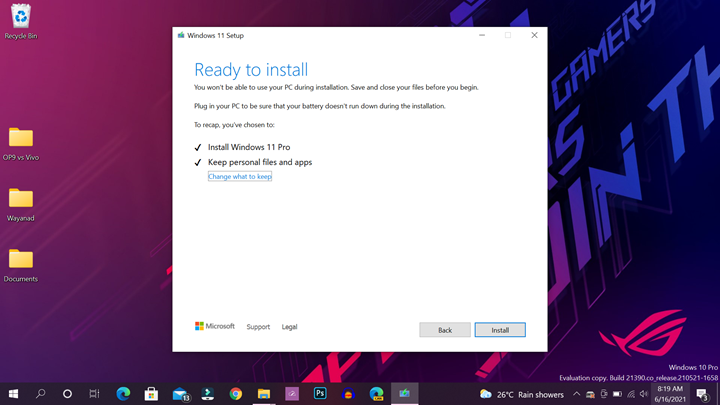Open the Legal link
The width and height of the screenshot is (720, 405).
(289, 326)
